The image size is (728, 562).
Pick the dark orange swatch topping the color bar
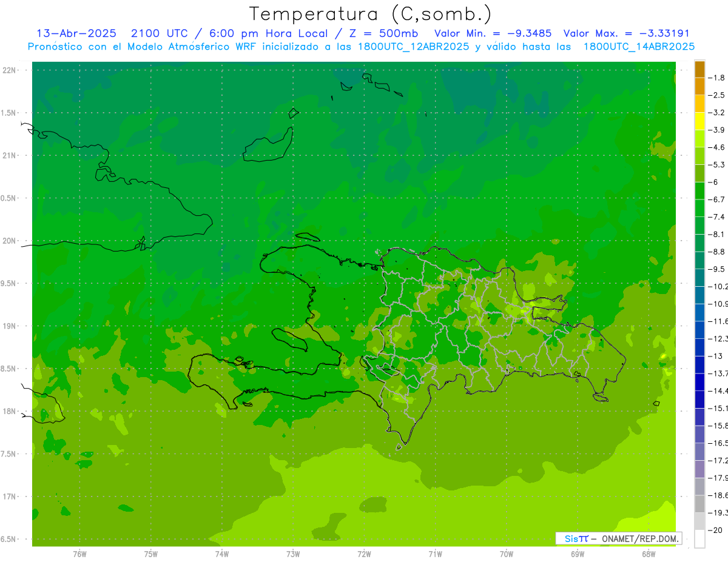(x=699, y=69)
